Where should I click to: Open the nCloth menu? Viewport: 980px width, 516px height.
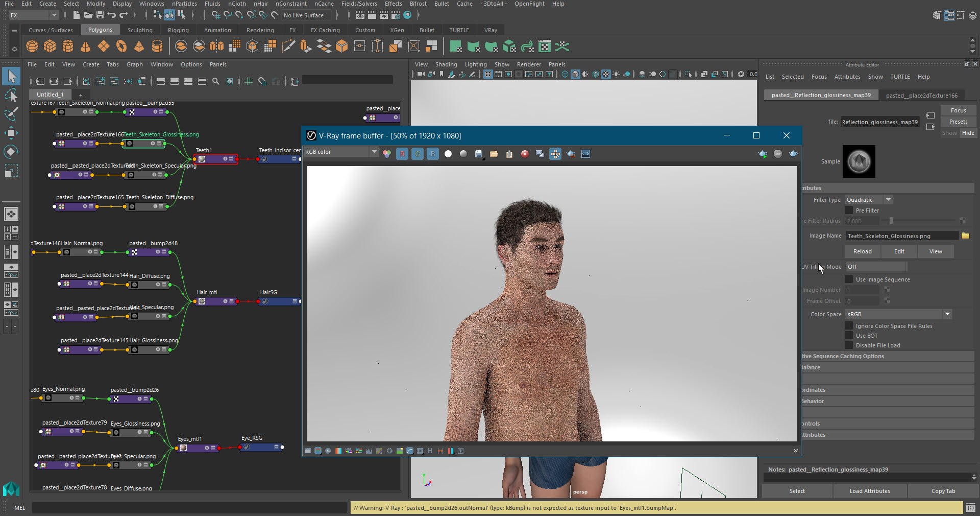coord(237,4)
